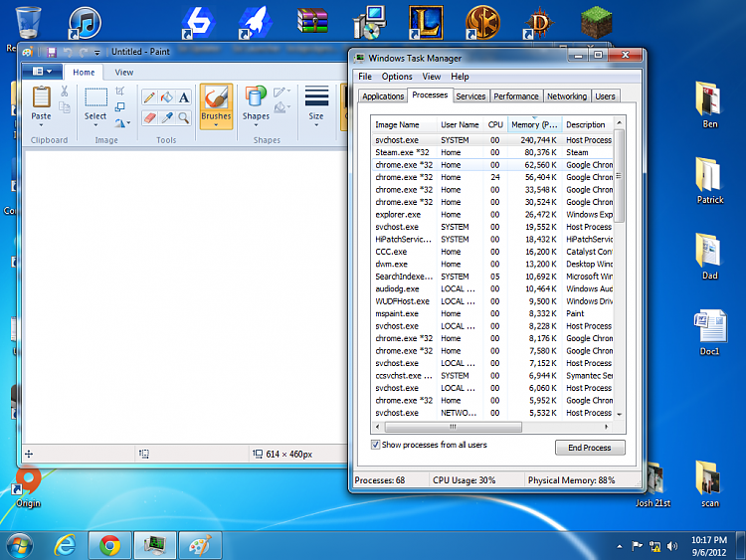
Task: Select the Steam.exe *32 process row
Action: [x=493, y=153]
